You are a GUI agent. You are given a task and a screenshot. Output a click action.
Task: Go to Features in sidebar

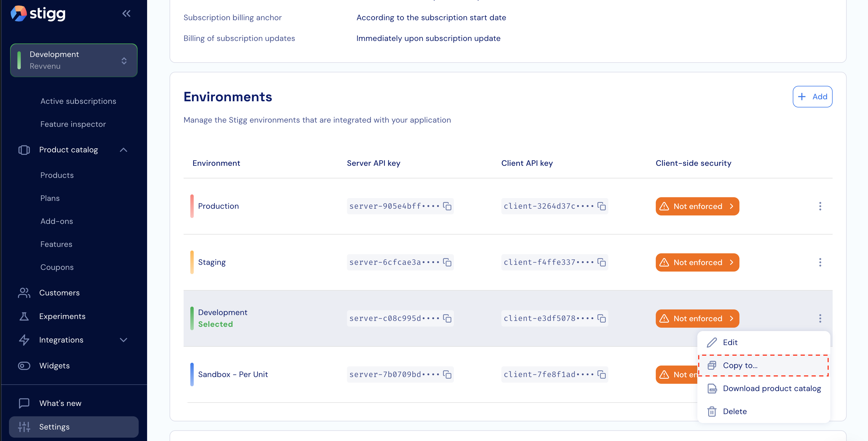tap(56, 244)
